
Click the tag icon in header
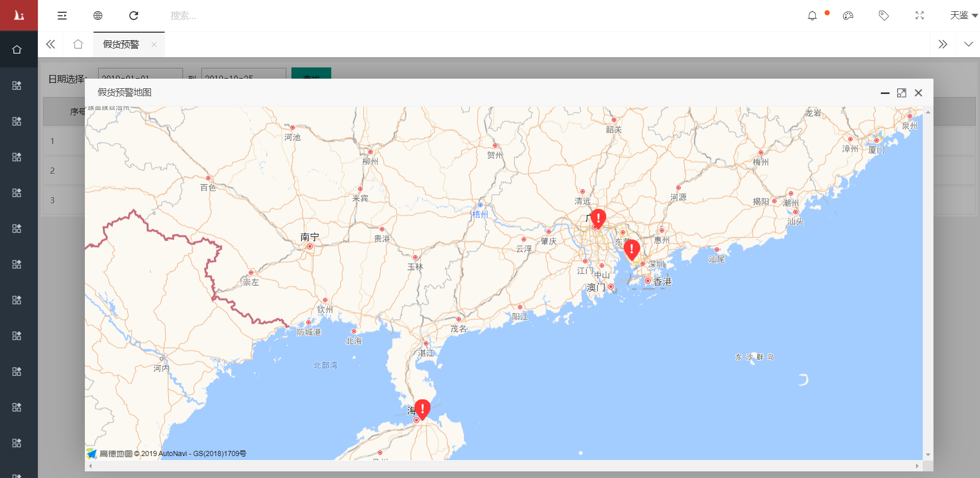coord(883,16)
